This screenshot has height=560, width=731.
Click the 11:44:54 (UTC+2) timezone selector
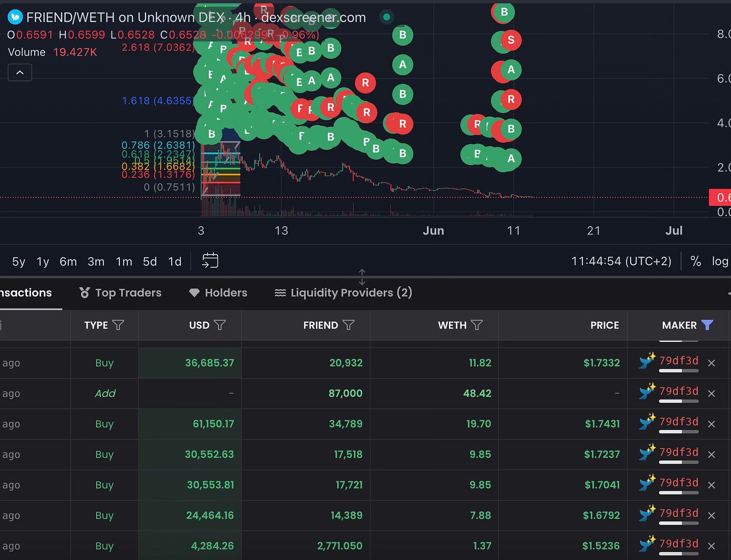[x=621, y=261]
